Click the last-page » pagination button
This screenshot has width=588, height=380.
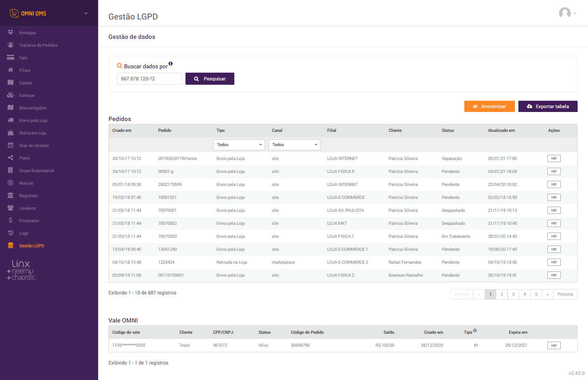(x=547, y=294)
